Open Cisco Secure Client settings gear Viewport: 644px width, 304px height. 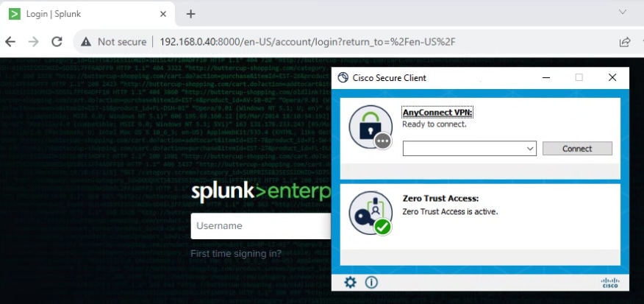click(x=351, y=282)
